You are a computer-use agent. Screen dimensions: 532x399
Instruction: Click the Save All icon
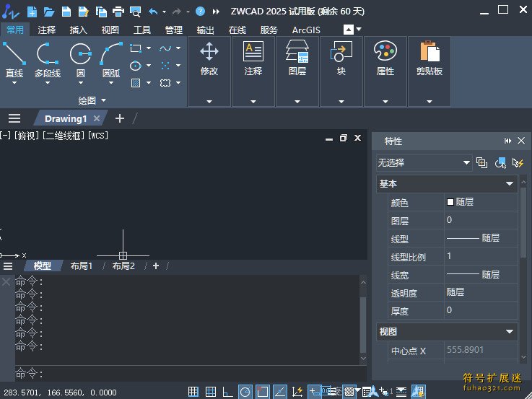point(101,12)
